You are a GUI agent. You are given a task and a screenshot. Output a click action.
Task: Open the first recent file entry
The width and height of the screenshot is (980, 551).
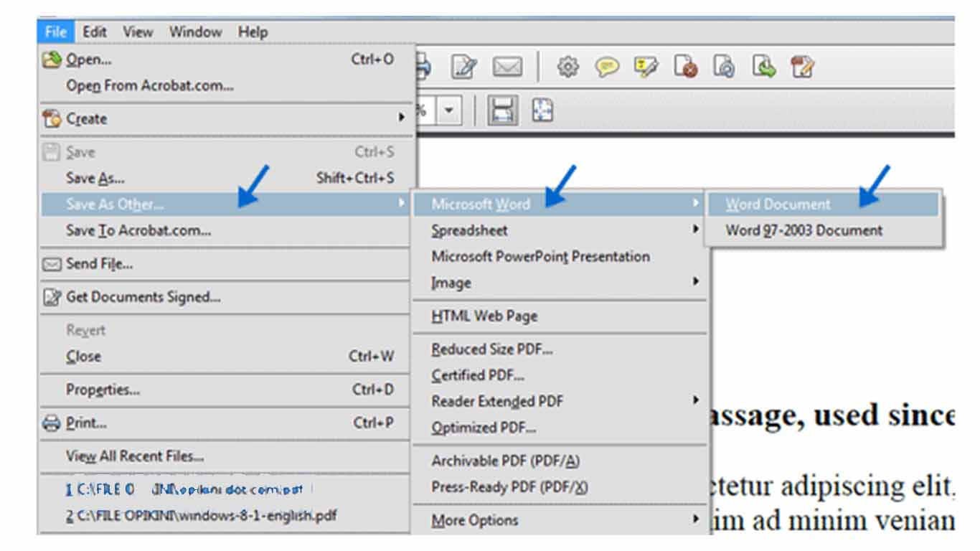pyautogui.click(x=227, y=489)
